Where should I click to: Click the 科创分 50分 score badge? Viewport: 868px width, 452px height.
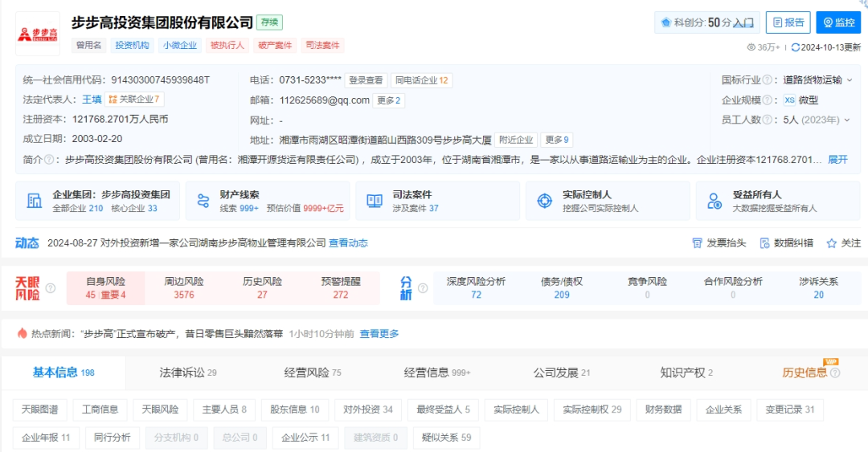(x=707, y=22)
